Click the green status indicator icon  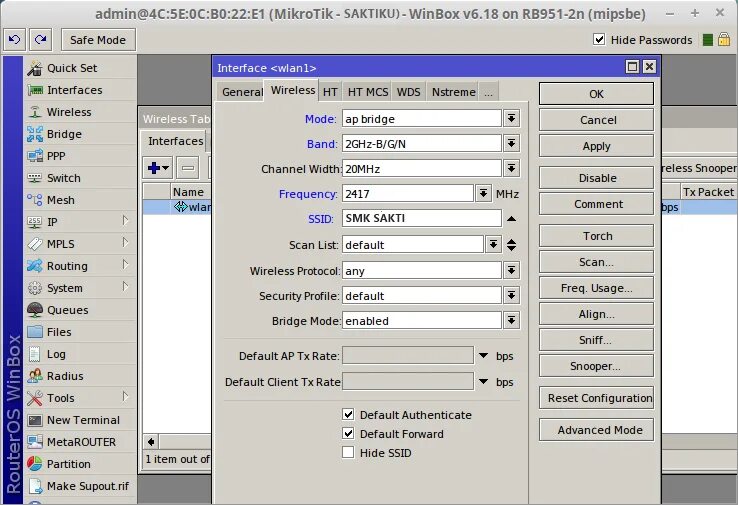pyautogui.click(x=707, y=40)
